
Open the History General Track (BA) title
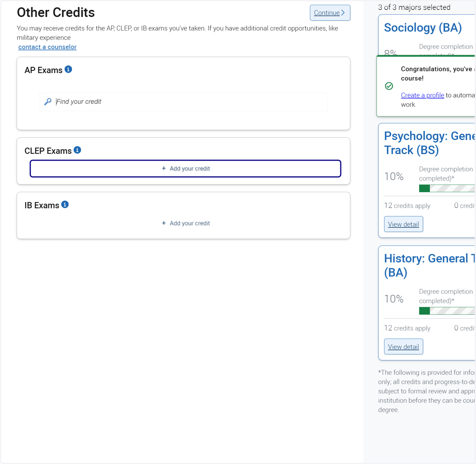(430, 266)
